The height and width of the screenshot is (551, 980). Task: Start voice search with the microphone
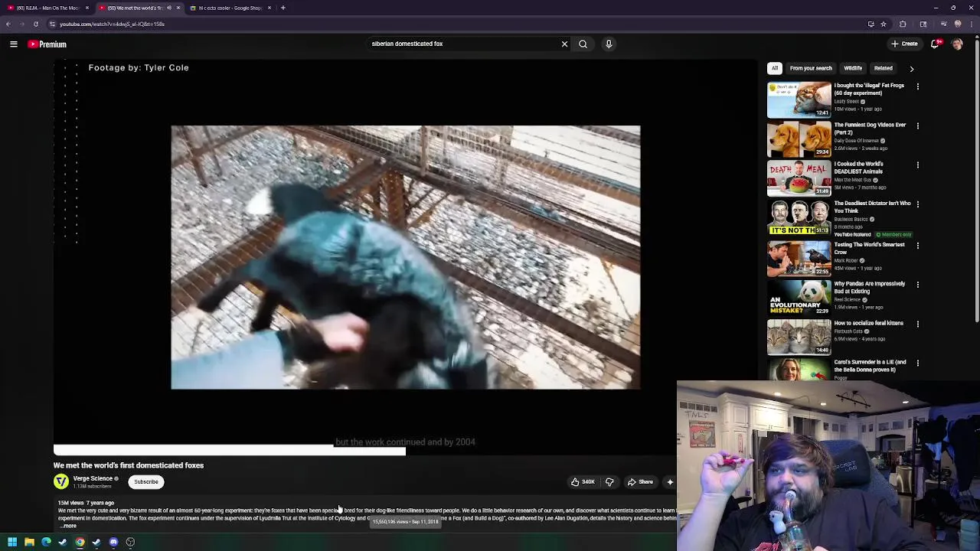click(609, 44)
